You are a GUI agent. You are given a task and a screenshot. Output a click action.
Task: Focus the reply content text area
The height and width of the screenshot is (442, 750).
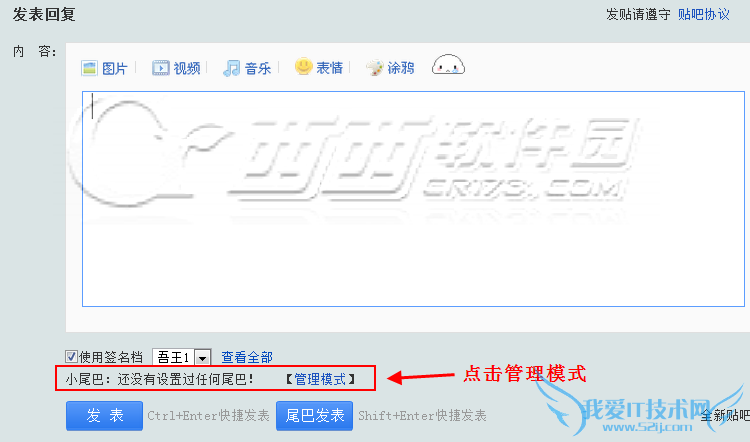[413, 199]
